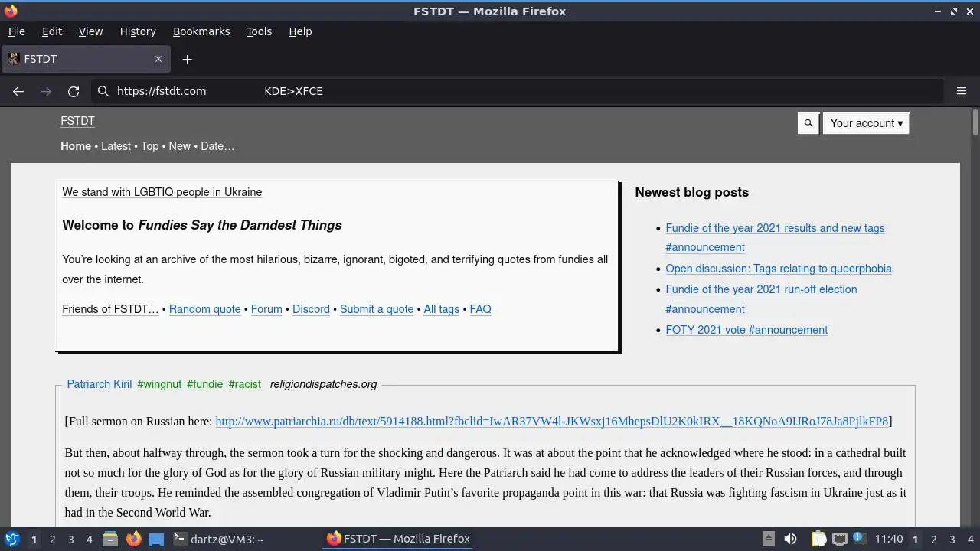Open the Forum link
This screenshot has height=551, width=980.
pyautogui.click(x=266, y=309)
